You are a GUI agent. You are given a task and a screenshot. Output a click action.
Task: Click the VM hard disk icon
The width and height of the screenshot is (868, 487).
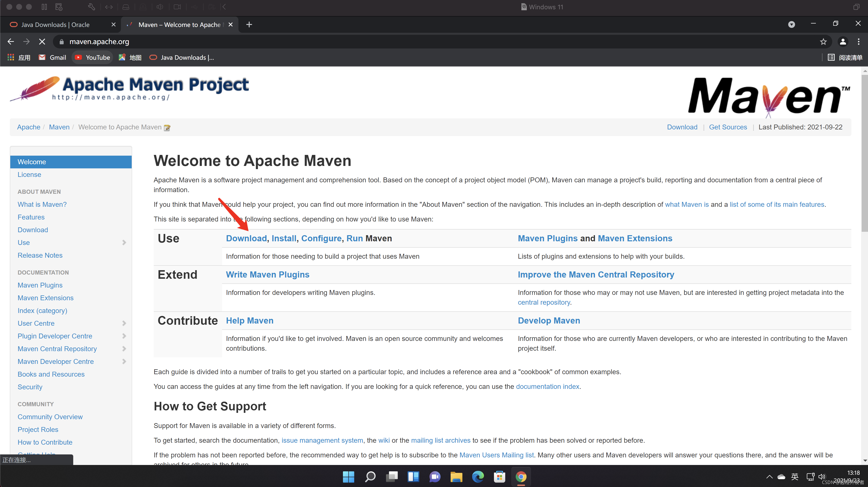tap(126, 7)
